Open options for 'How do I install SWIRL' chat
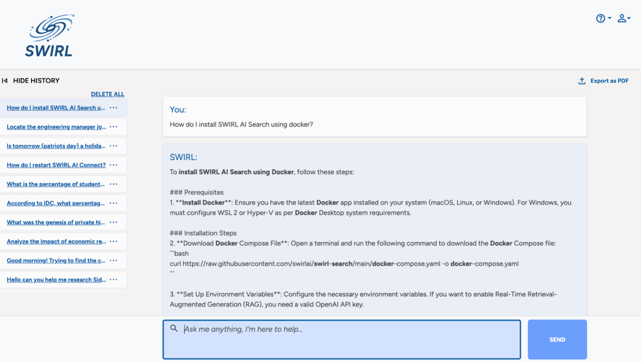The width and height of the screenshot is (641, 364). (x=113, y=108)
